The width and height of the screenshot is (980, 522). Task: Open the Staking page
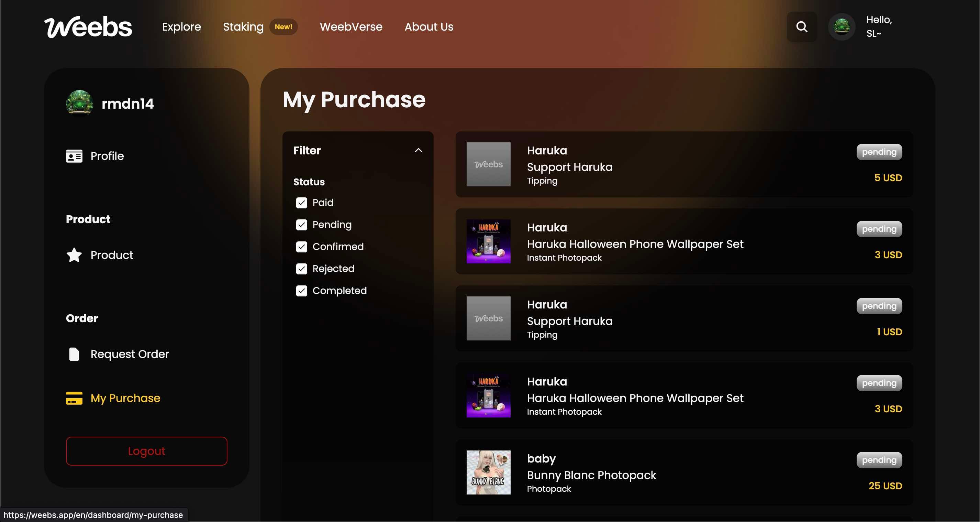[x=243, y=27]
